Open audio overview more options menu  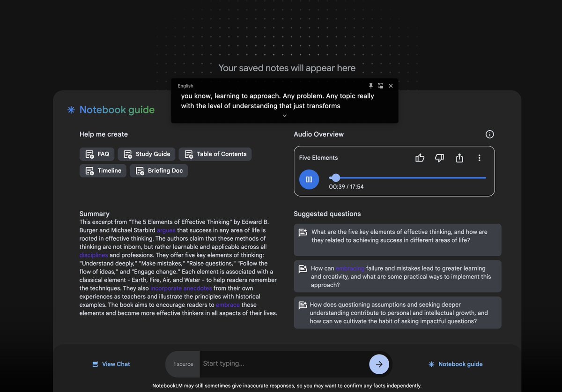click(x=479, y=158)
